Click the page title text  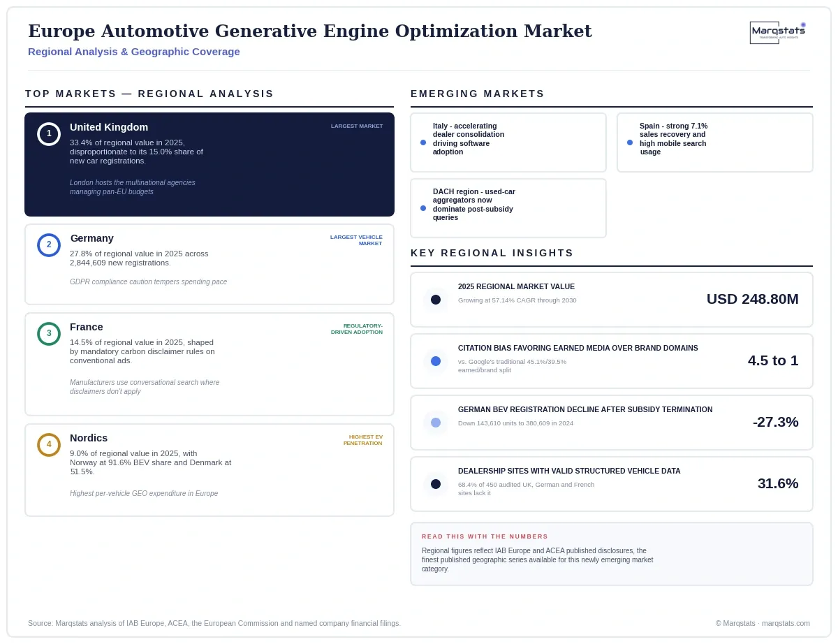(x=310, y=31)
